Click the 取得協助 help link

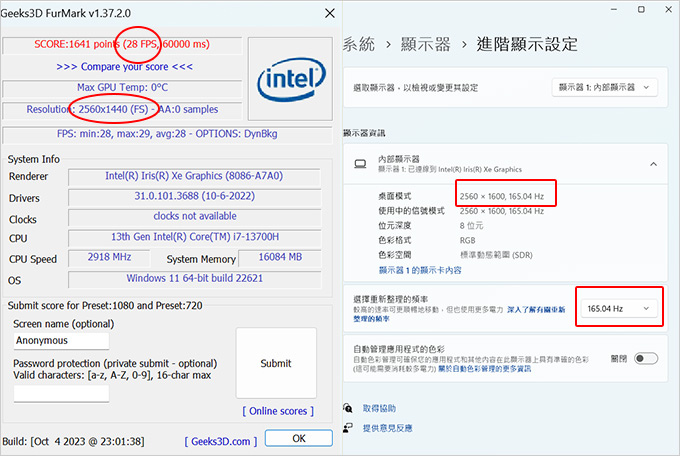(x=379, y=408)
